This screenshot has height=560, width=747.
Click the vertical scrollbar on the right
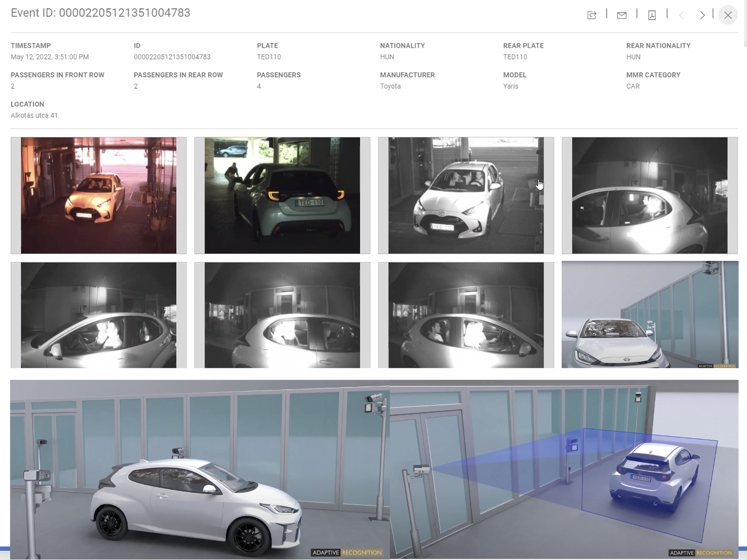tap(745, 23)
